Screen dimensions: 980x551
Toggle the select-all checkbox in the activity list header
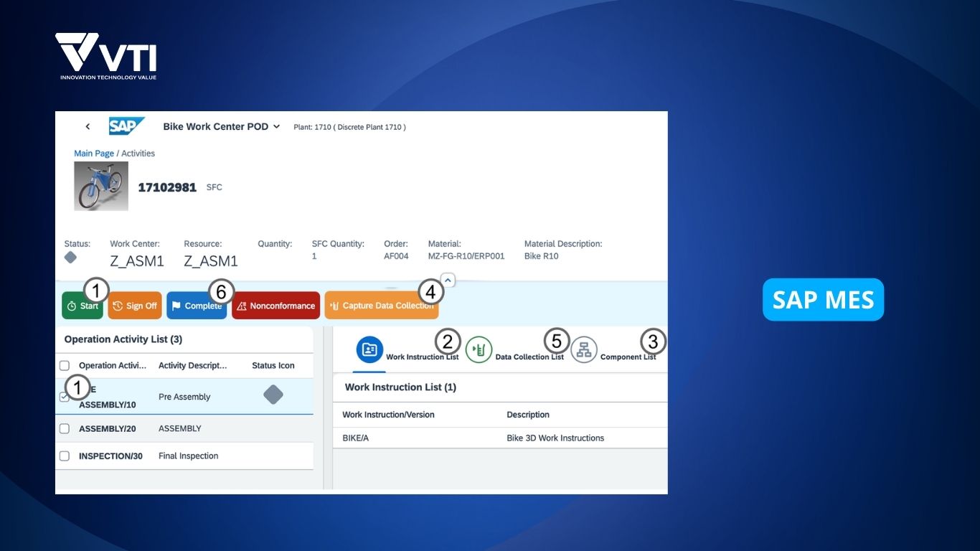65,366
